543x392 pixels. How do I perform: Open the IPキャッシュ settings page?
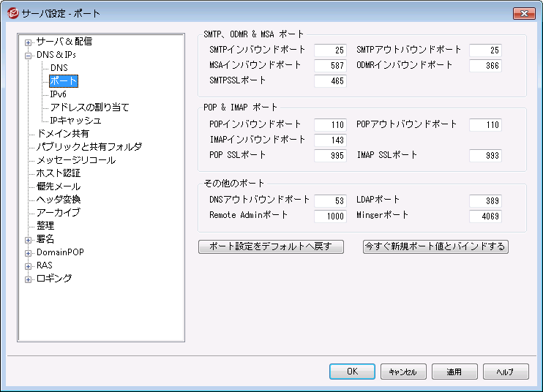(x=75, y=121)
